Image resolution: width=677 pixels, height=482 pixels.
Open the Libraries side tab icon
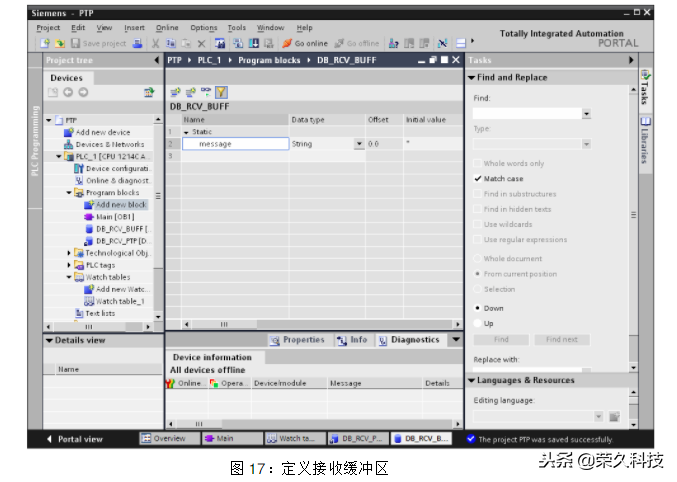click(x=645, y=122)
